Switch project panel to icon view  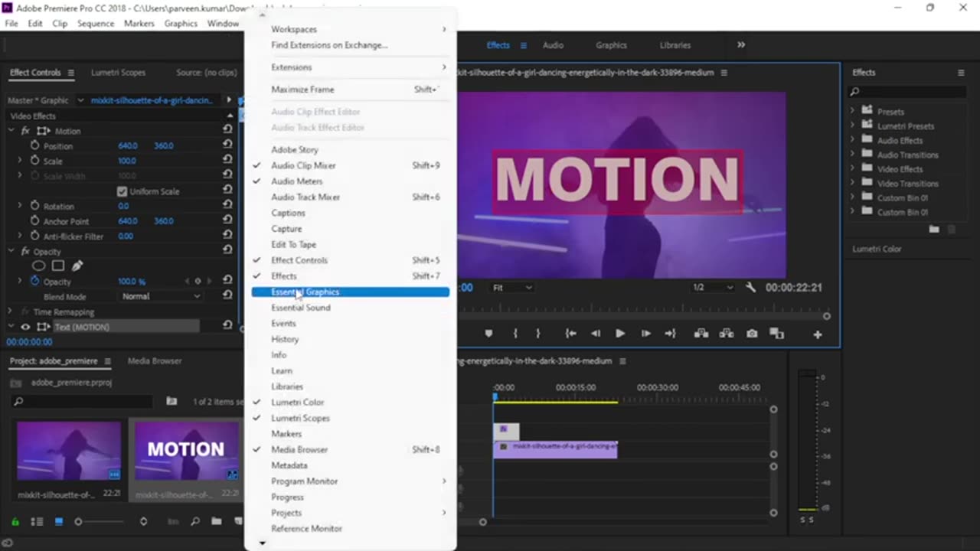58,522
